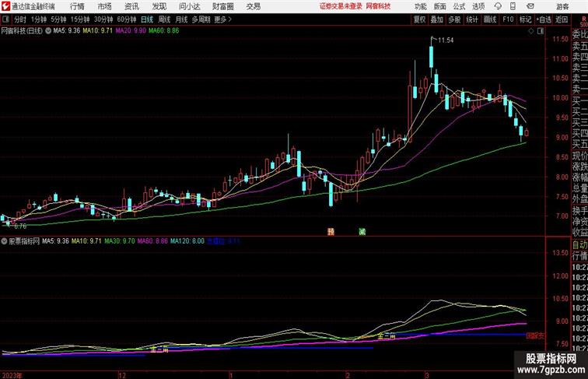Viewport: 588px width, 379px height.
Task: Click the MA30: 9.70 sub-chart label
Action: [x=119, y=241]
